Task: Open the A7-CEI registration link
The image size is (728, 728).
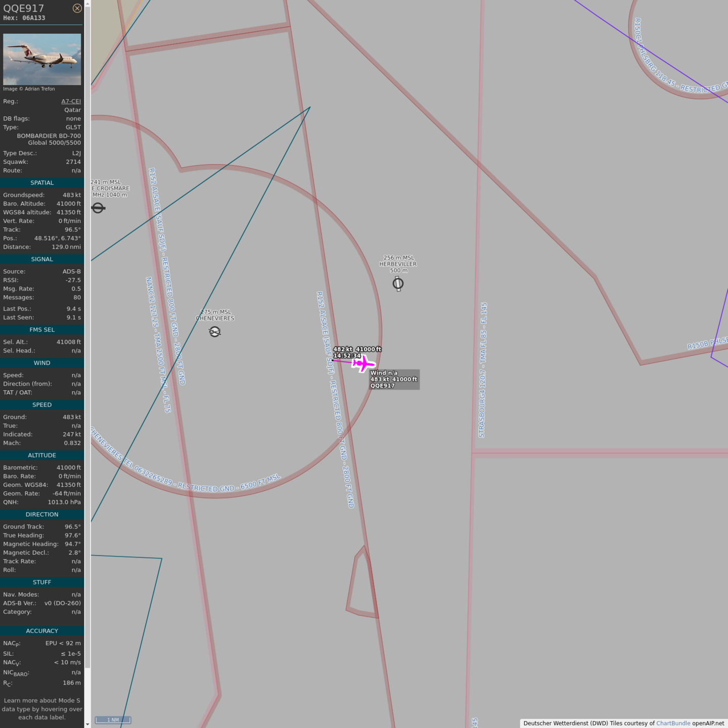Action: point(71,101)
